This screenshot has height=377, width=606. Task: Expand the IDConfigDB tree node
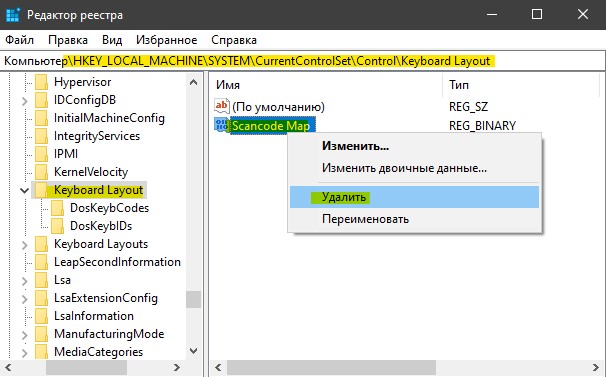click(25, 101)
